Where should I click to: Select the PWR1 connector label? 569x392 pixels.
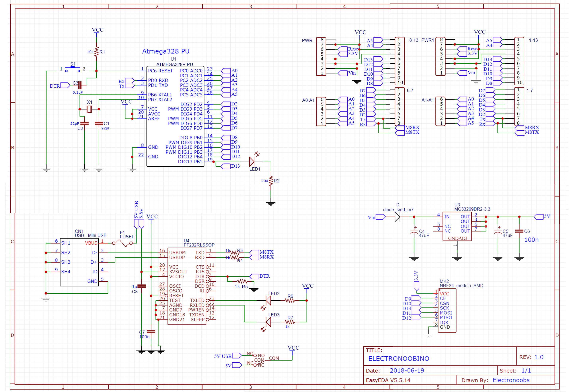pyautogui.click(x=428, y=40)
